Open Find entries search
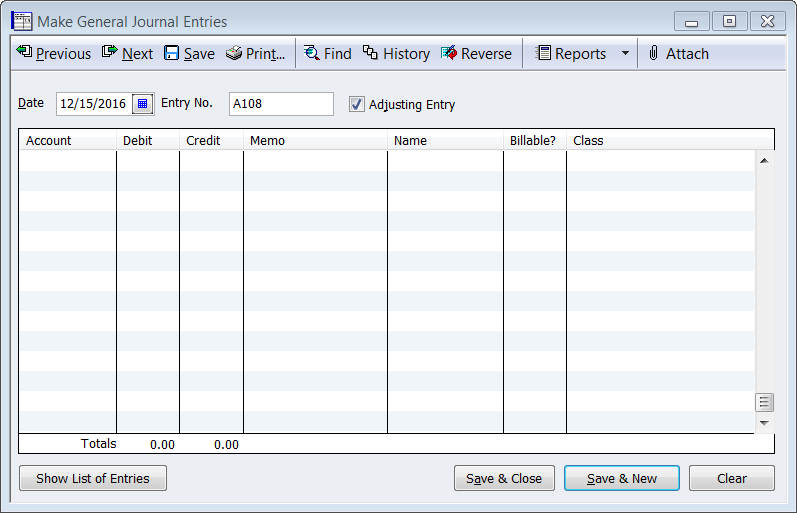 [x=327, y=54]
